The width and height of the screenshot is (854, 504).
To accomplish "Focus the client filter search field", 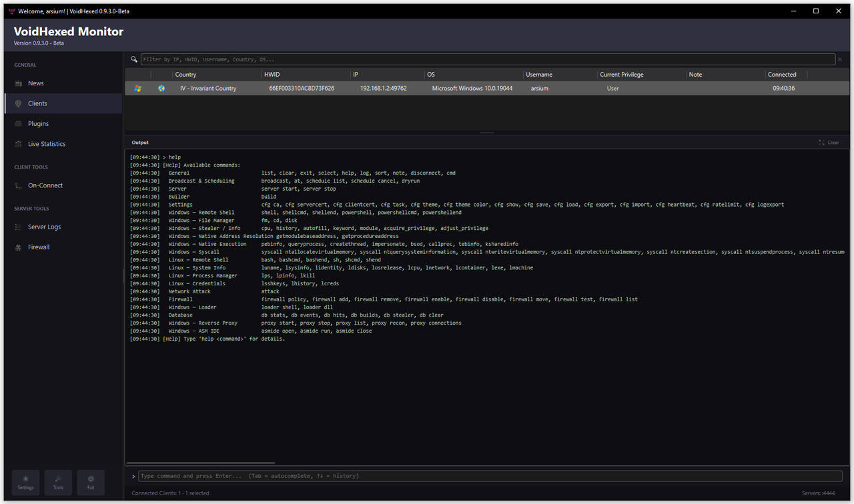I will (x=487, y=59).
